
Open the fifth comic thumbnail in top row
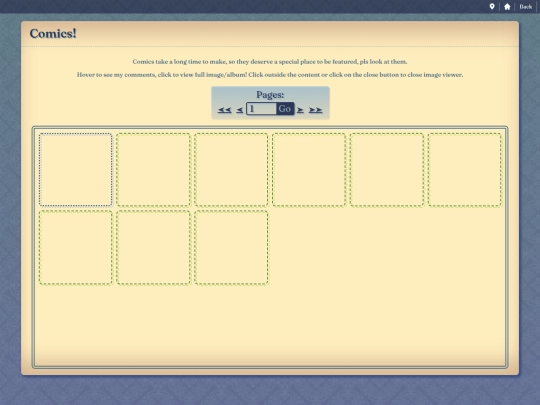(387, 169)
